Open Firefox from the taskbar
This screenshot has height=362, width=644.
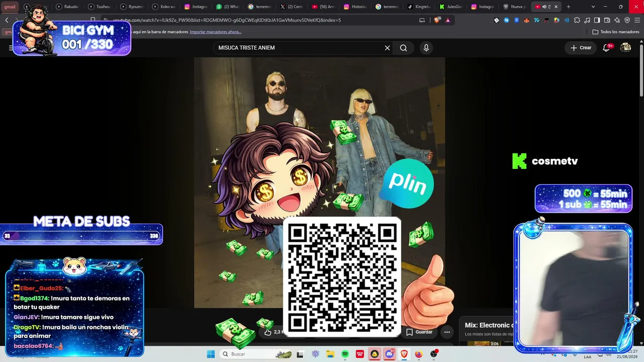419,354
